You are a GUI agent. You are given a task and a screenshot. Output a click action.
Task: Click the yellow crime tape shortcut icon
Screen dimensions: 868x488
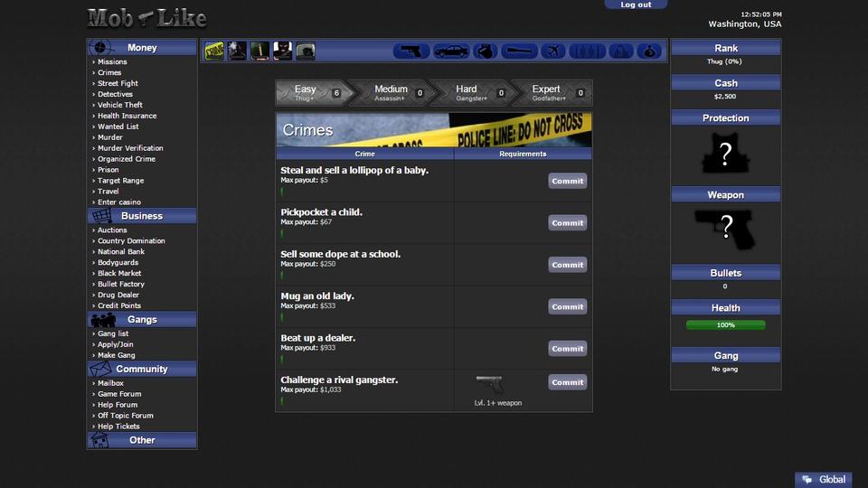(x=214, y=51)
